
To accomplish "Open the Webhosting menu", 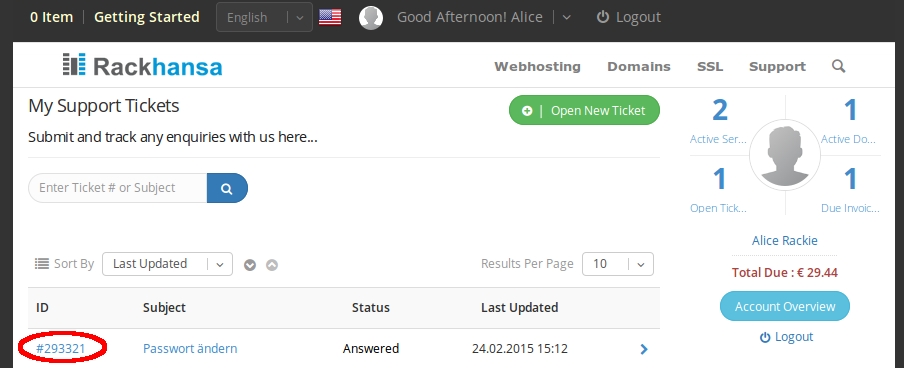I will coord(537,66).
